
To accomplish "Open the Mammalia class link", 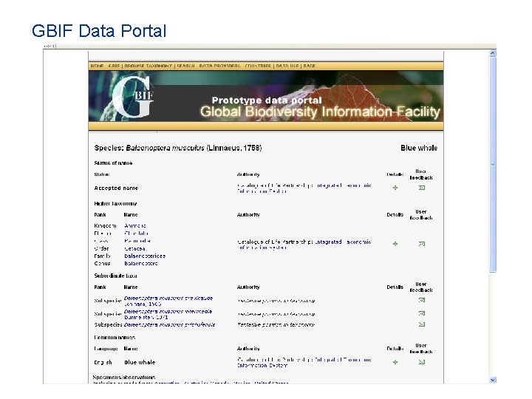I will pyautogui.click(x=137, y=241).
